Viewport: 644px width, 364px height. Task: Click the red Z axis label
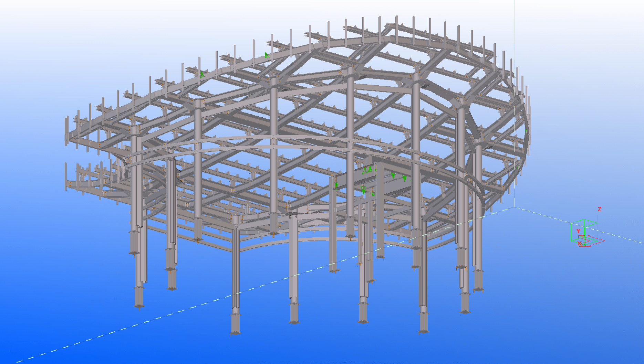(599, 209)
